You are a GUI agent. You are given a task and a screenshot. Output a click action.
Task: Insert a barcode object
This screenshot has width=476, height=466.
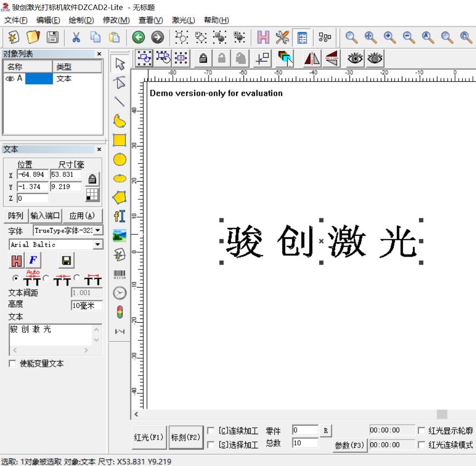click(x=120, y=274)
